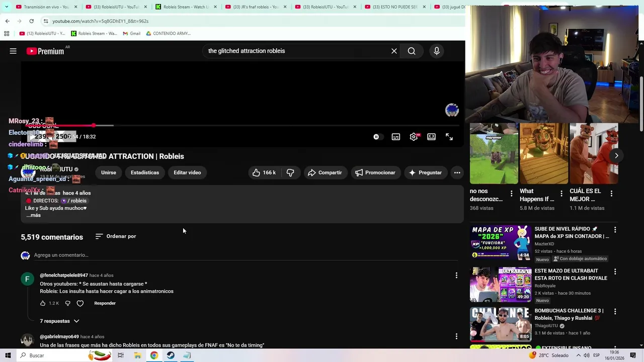Heart the @fenelchatpelele8947 comment
Viewport: 644px width, 362px height.
(80, 303)
